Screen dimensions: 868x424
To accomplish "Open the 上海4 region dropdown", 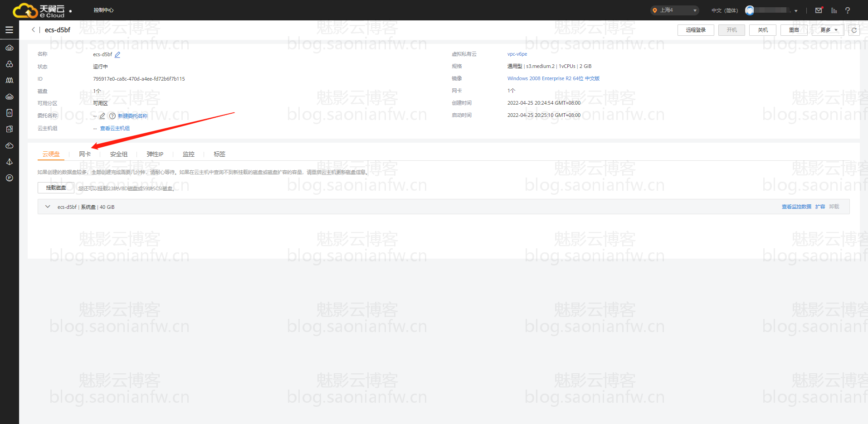I will pos(674,10).
